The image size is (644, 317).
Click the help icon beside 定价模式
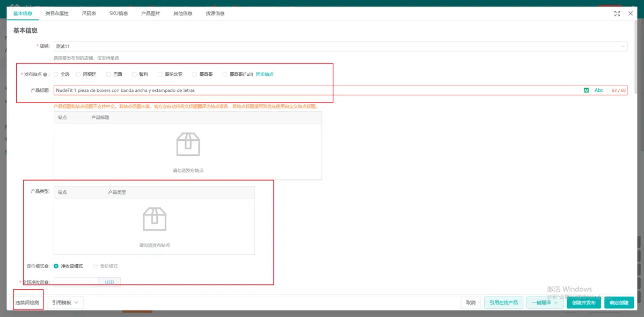pyautogui.click(x=47, y=266)
